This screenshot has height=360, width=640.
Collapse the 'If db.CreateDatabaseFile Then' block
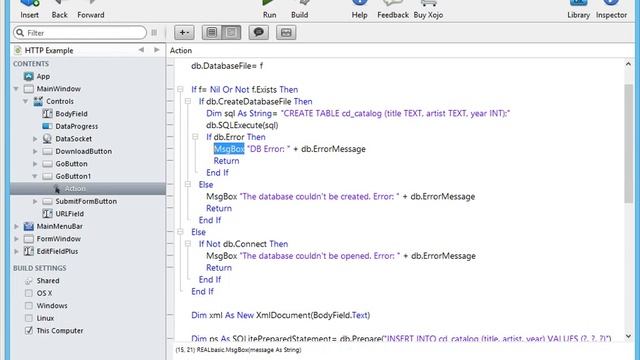(x=188, y=101)
